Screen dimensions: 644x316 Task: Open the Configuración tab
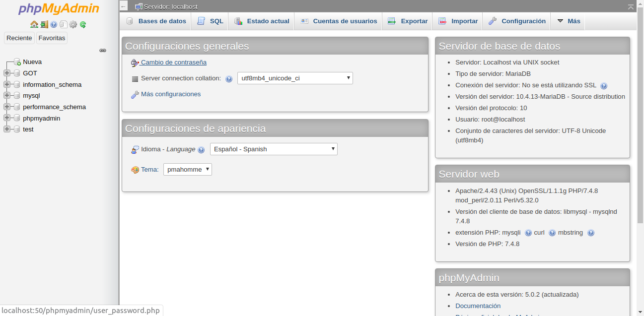point(517,21)
